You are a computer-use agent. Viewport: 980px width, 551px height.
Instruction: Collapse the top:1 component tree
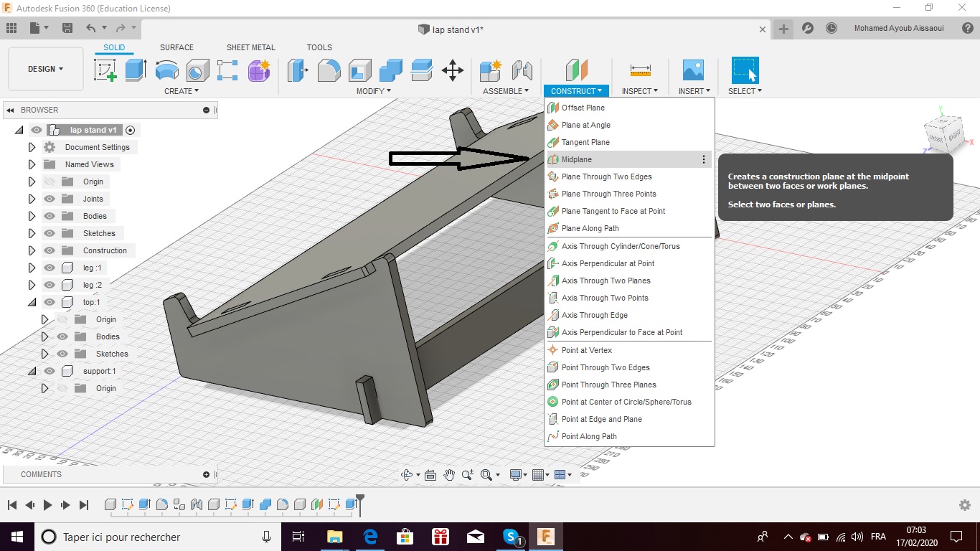(32, 302)
